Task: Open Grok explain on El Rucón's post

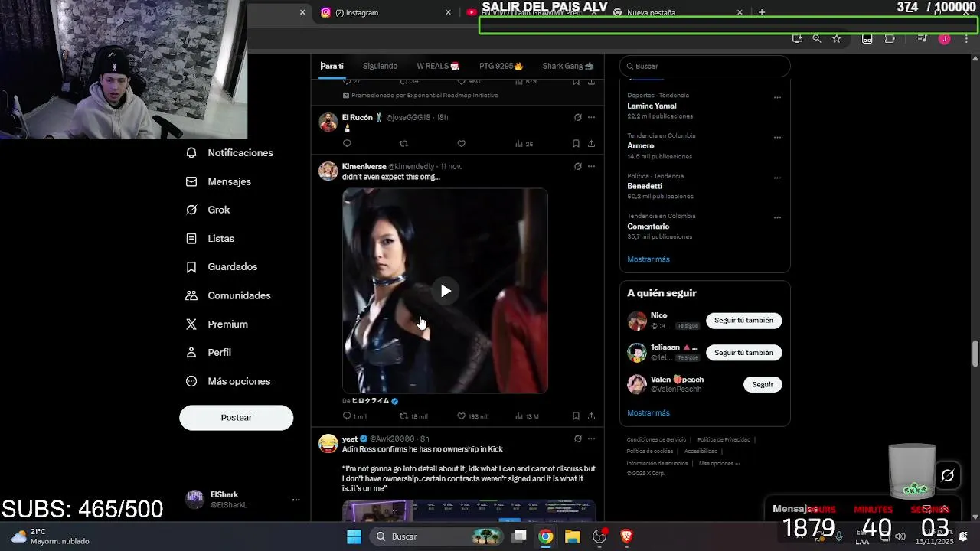Action: (x=577, y=117)
